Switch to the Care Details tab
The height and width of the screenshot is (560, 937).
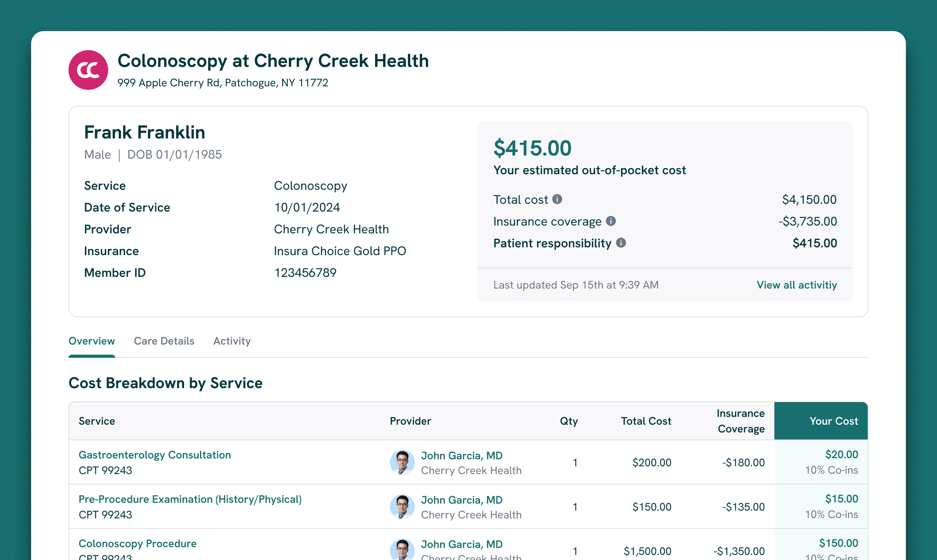coord(164,341)
